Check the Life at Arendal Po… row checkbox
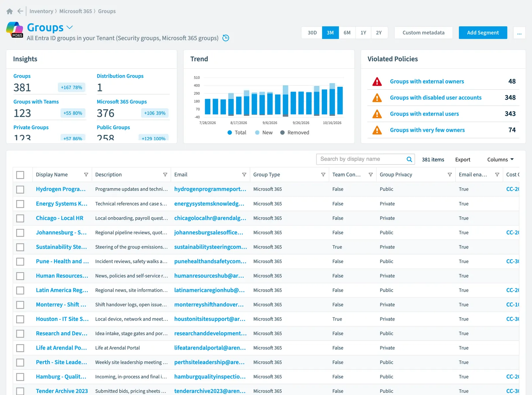Image resolution: width=532 pixels, height=395 pixels. click(x=20, y=348)
